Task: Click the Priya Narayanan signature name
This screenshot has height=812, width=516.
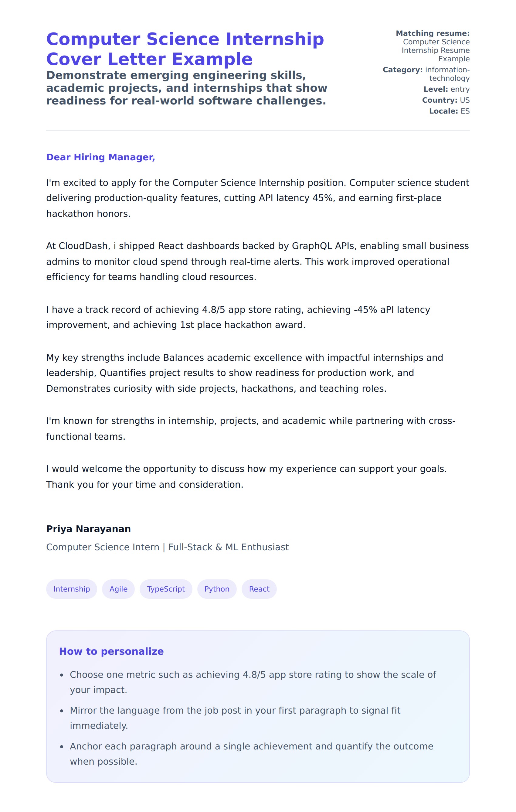Action: click(x=88, y=529)
